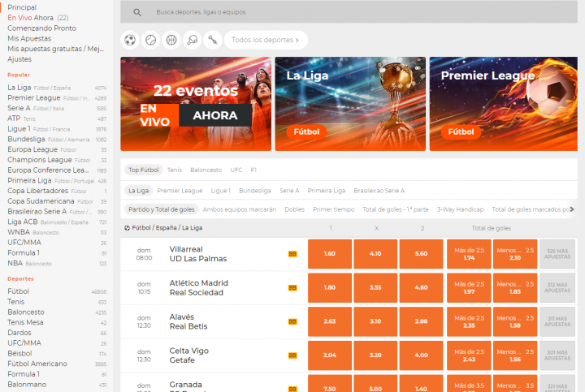Bet on Real Sociedad at 4.60
Image resolution: width=585 pixels, height=392 pixels.
click(421, 287)
